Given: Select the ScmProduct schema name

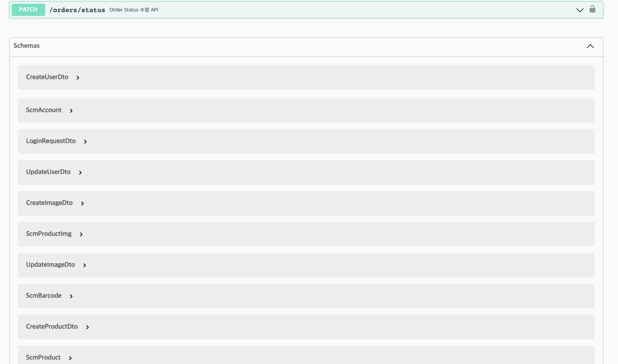Looking at the screenshot, I should tap(43, 357).
